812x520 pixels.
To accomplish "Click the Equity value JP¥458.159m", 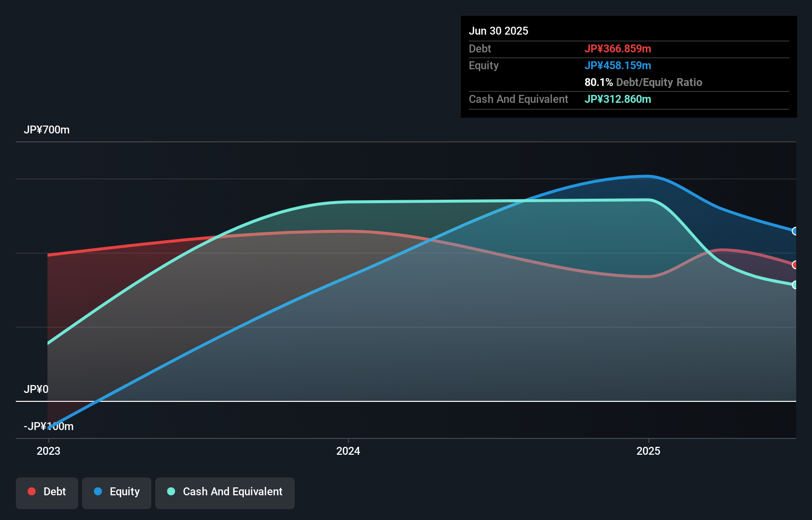I will [x=618, y=65].
